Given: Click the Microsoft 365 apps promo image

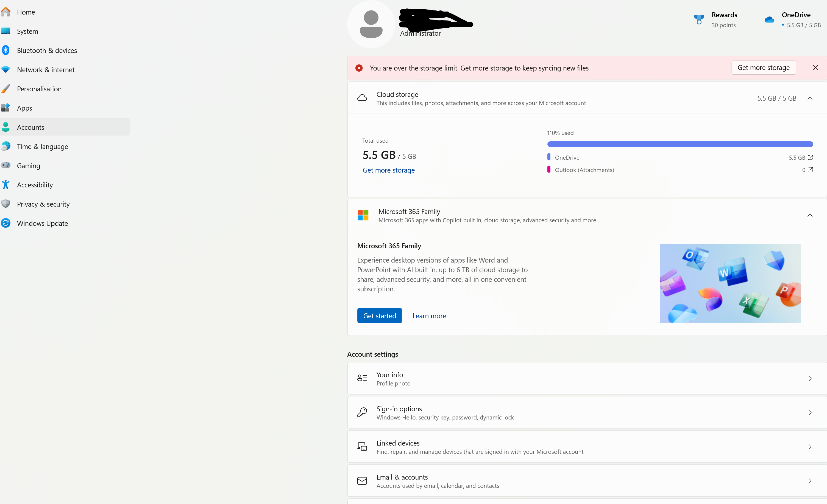Looking at the screenshot, I should tap(730, 283).
